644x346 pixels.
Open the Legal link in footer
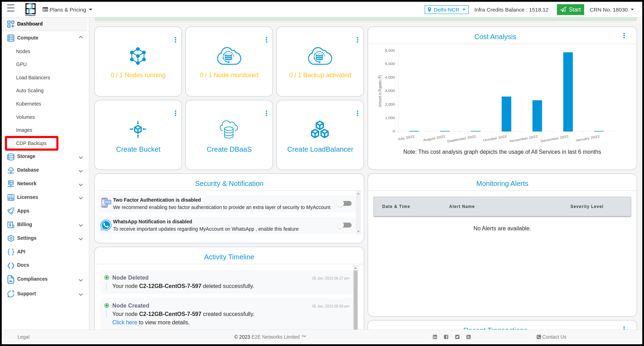[23, 337]
